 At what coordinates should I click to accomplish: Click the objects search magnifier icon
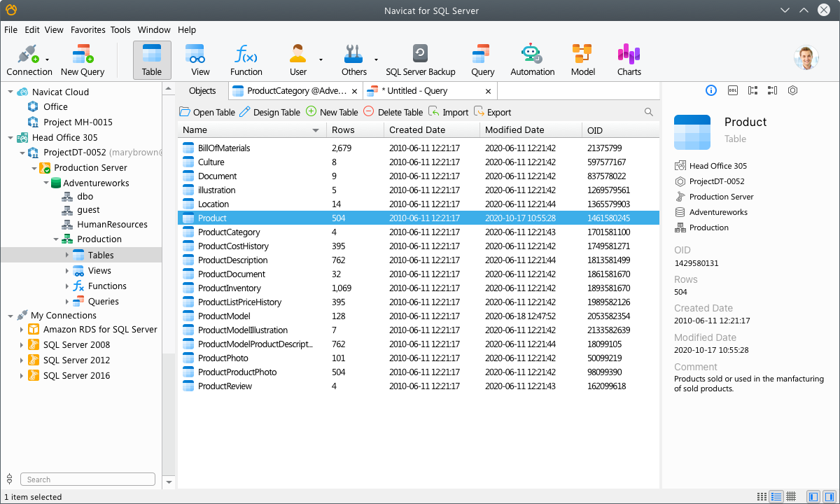[649, 112]
